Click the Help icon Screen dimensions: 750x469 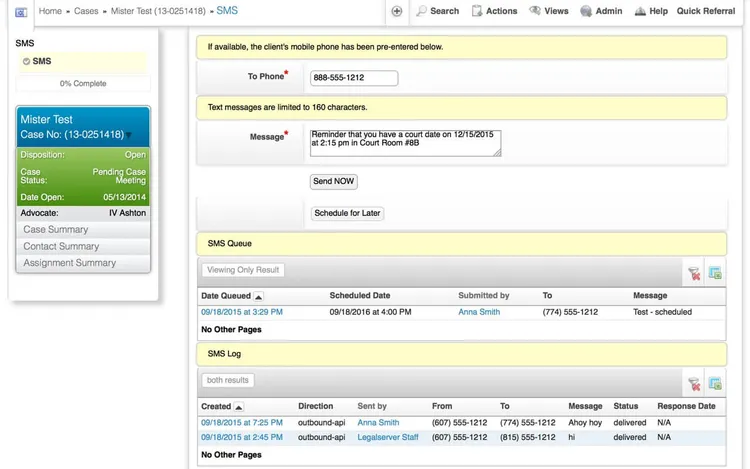click(x=640, y=11)
